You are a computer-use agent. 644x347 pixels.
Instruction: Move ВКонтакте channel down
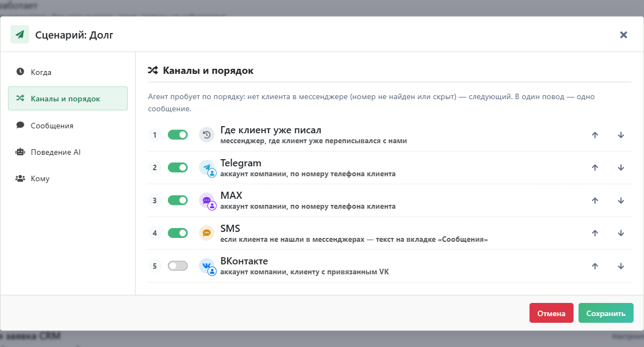[x=621, y=266]
